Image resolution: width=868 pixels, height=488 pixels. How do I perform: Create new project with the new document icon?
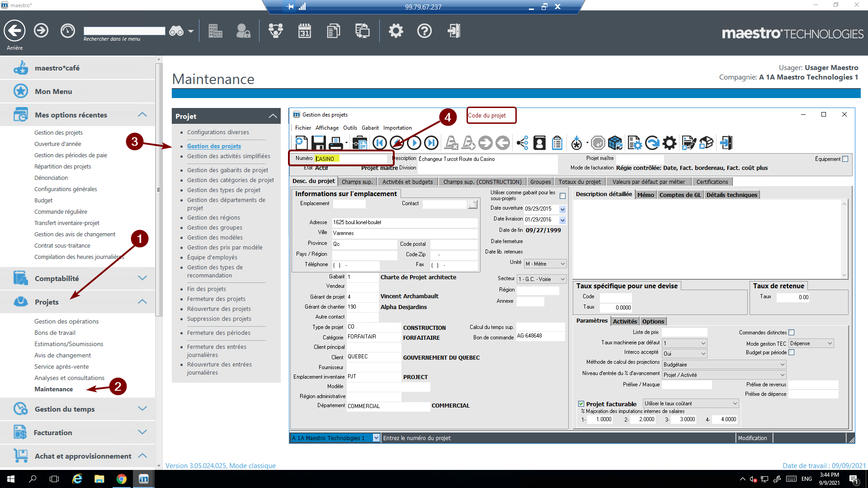pyautogui.click(x=302, y=143)
